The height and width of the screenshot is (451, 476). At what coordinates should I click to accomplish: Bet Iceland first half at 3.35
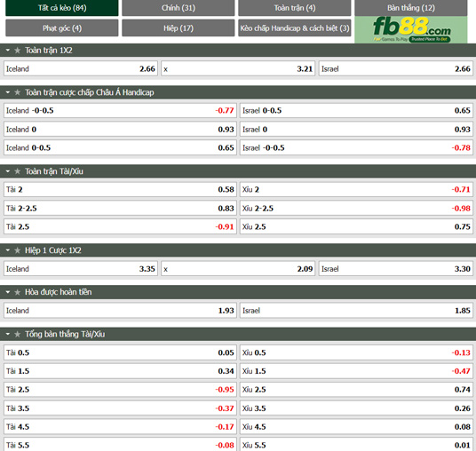[x=81, y=269]
